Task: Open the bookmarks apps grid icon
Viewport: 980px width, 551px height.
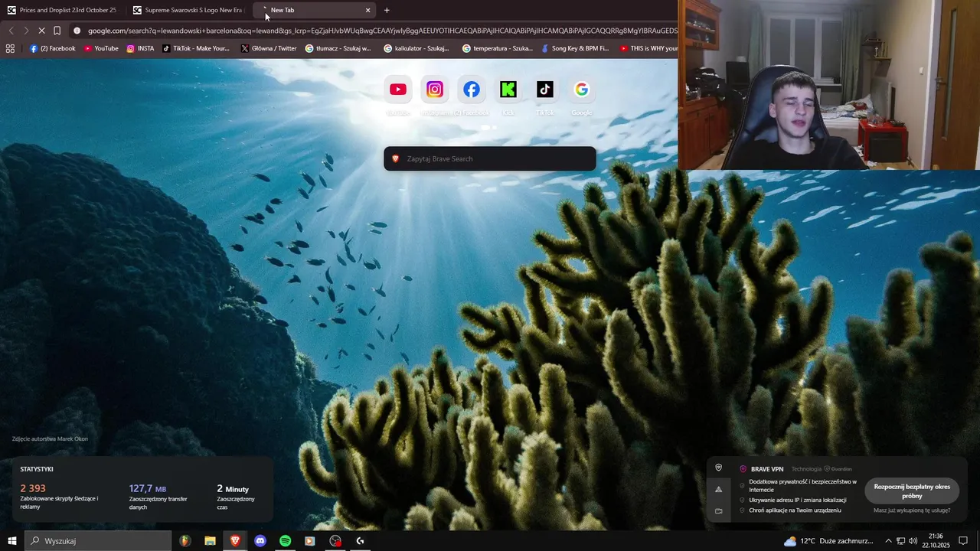Action: point(10,48)
